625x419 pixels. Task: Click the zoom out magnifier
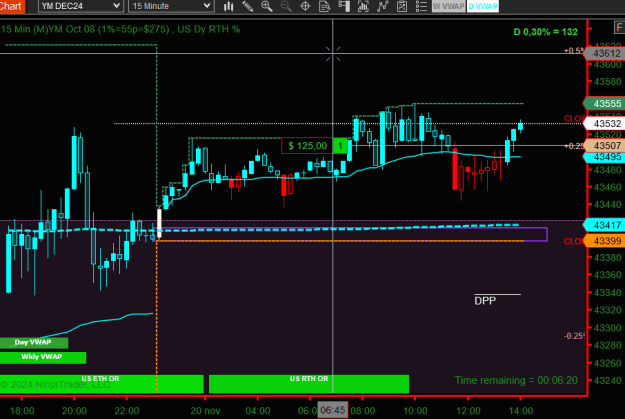pyautogui.click(x=286, y=6)
